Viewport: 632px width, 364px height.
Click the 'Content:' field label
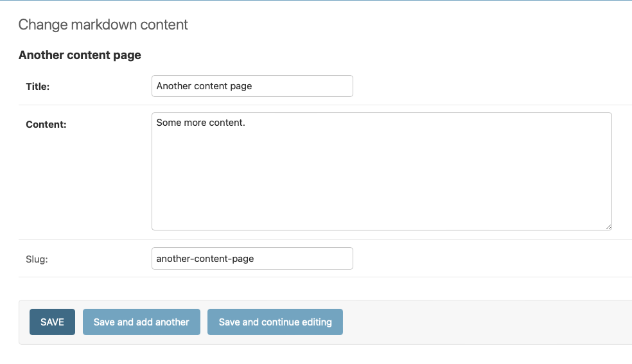click(x=46, y=125)
